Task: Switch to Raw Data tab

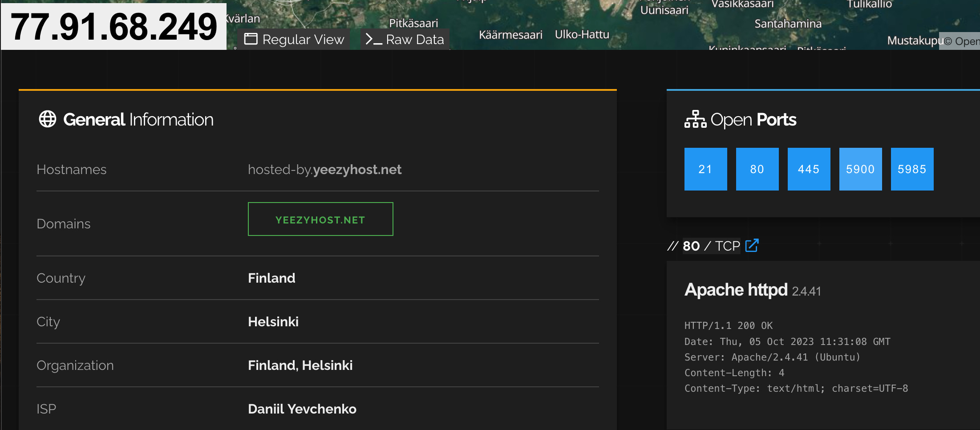Action: (x=405, y=39)
